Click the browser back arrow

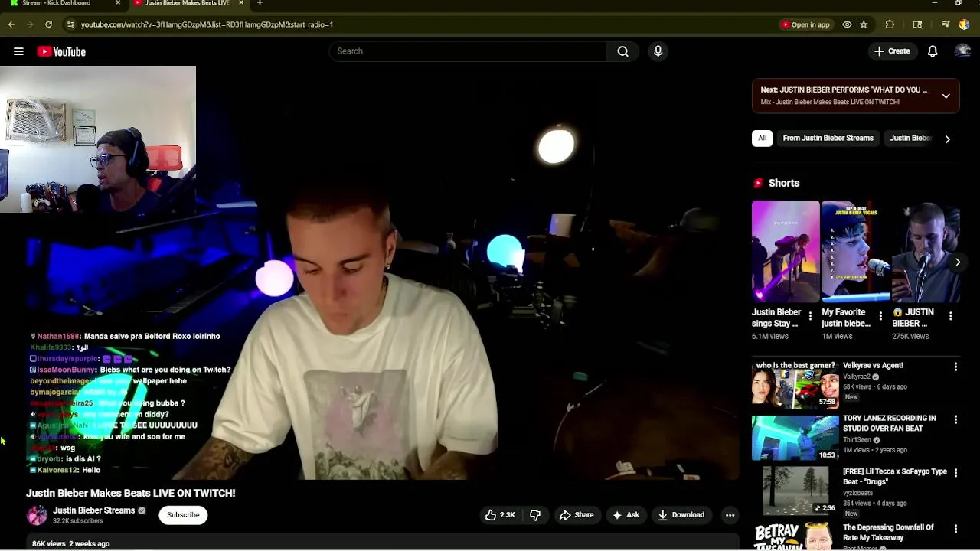tap(11, 24)
